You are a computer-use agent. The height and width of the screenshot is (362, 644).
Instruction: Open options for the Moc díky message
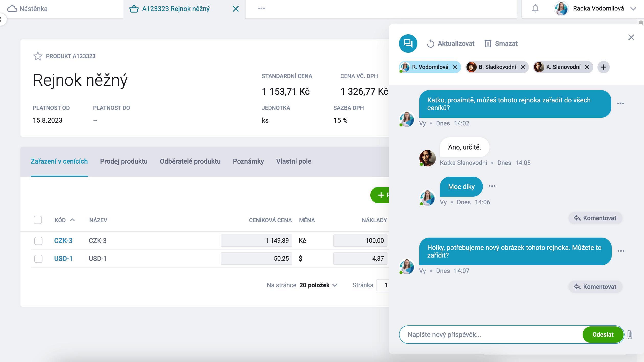pyautogui.click(x=492, y=186)
